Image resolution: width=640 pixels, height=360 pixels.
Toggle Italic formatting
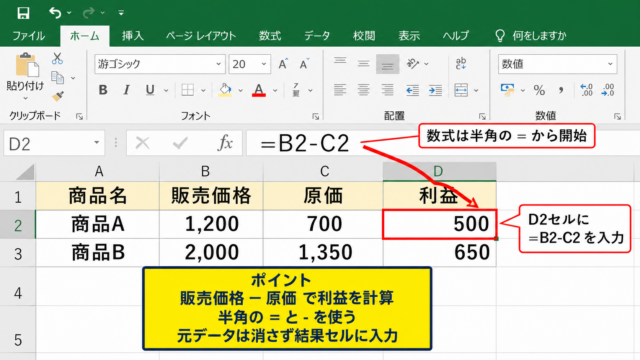click(127, 90)
